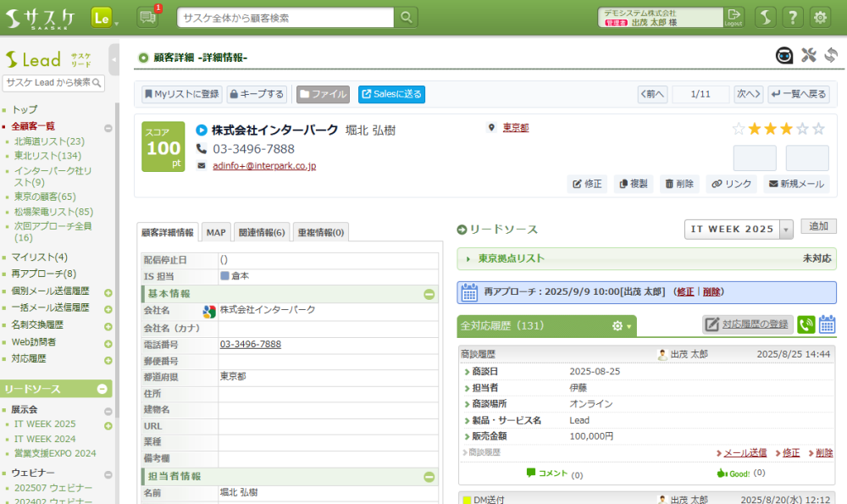
Task: Open the chat notifications icon
Action: (x=147, y=17)
